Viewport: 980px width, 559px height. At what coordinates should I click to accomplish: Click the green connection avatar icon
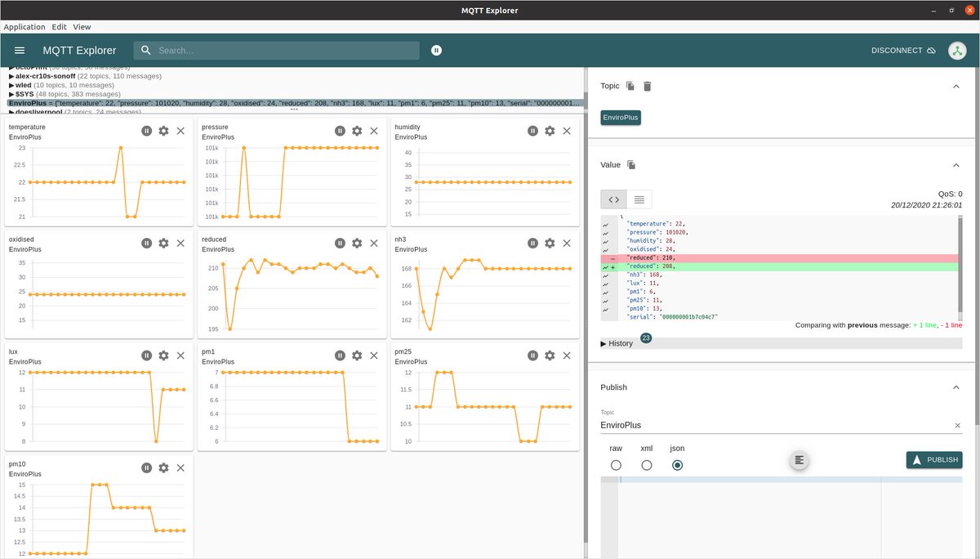957,51
